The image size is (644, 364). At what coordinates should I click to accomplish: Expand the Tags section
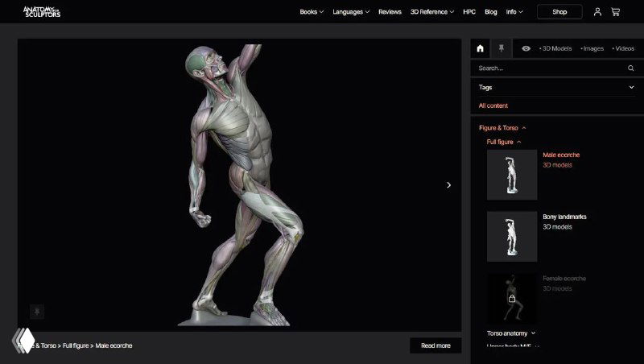coord(555,87)
